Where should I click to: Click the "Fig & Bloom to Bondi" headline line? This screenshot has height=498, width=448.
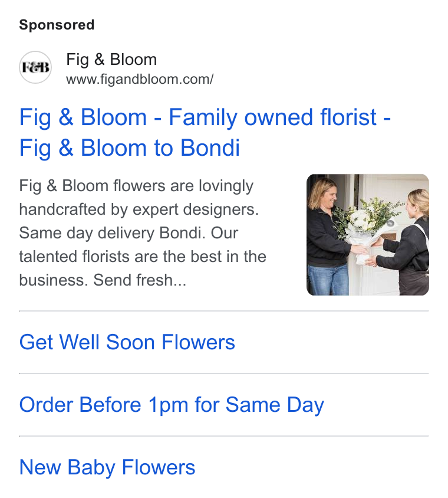(x=130, y=148)
